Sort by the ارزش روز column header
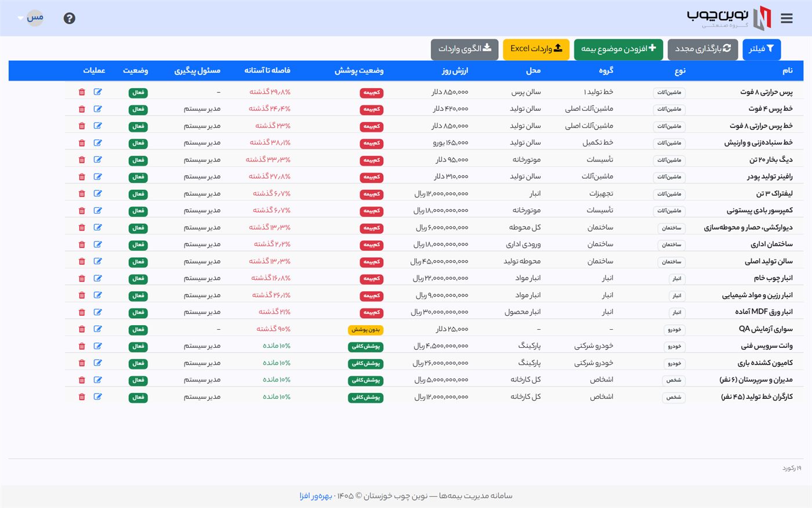Viewport: 812px width, 508px height. click(x=454, y=71)
